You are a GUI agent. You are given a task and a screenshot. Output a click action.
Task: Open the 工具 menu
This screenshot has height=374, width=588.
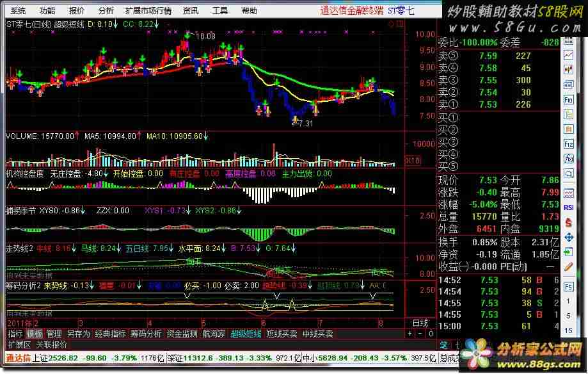(219, 10)
